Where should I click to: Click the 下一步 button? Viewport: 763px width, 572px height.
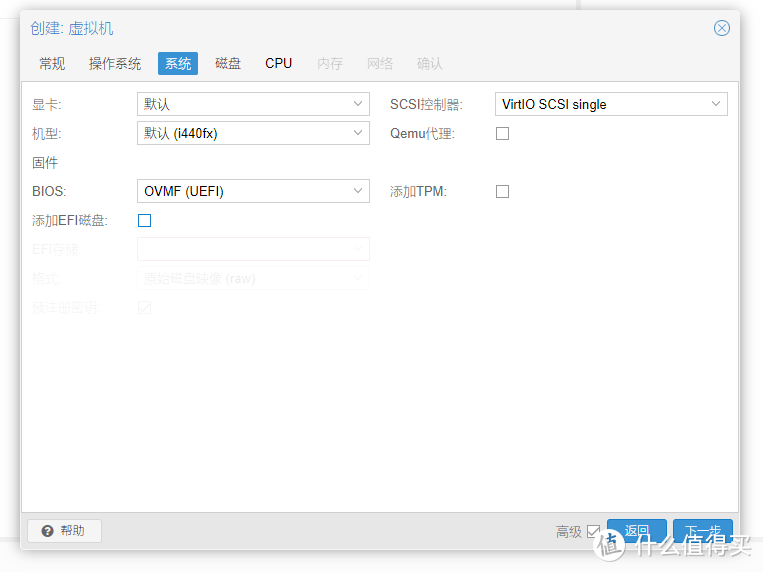click(x=702, y=531)
